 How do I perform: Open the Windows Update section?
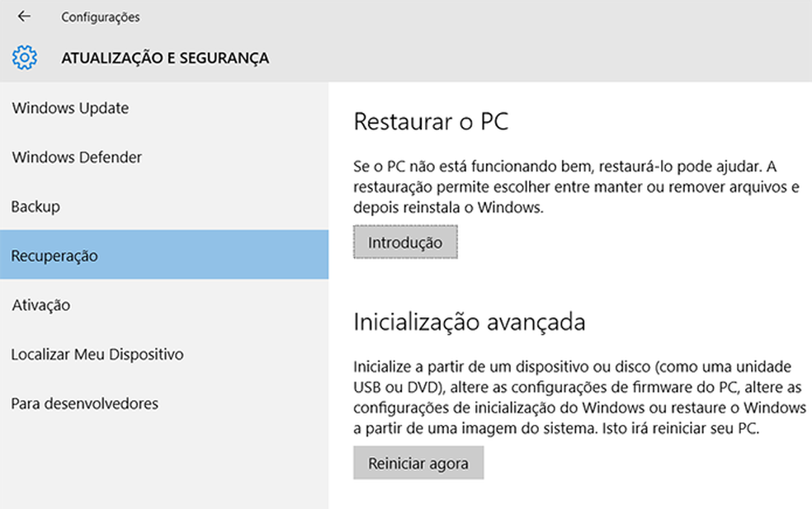70,108
